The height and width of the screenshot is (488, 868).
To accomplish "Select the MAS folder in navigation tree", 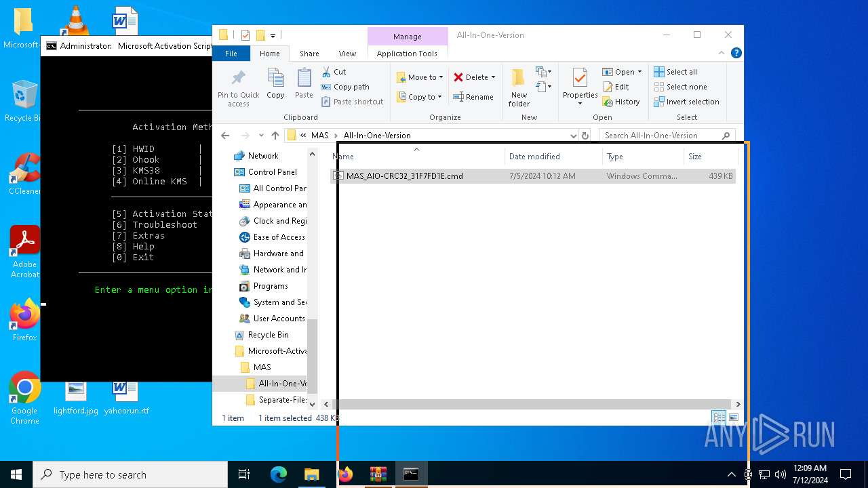I will point(262,367).
